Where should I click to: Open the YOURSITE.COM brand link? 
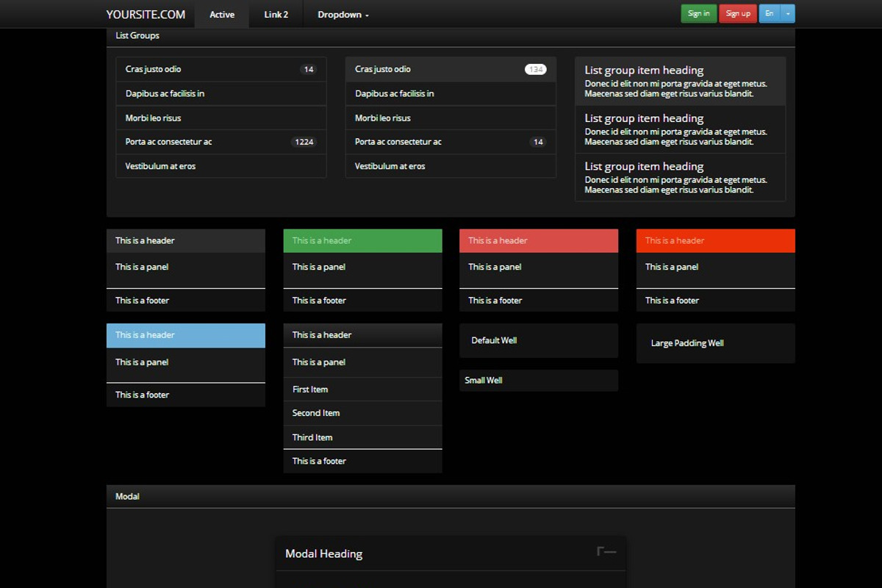point(145,13)
